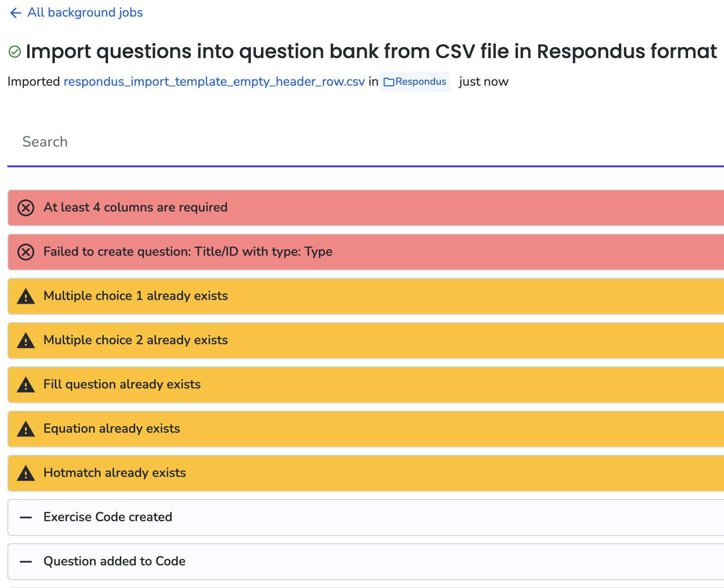Expand the 'Exercise Code created' entry

tap(366, 517)
